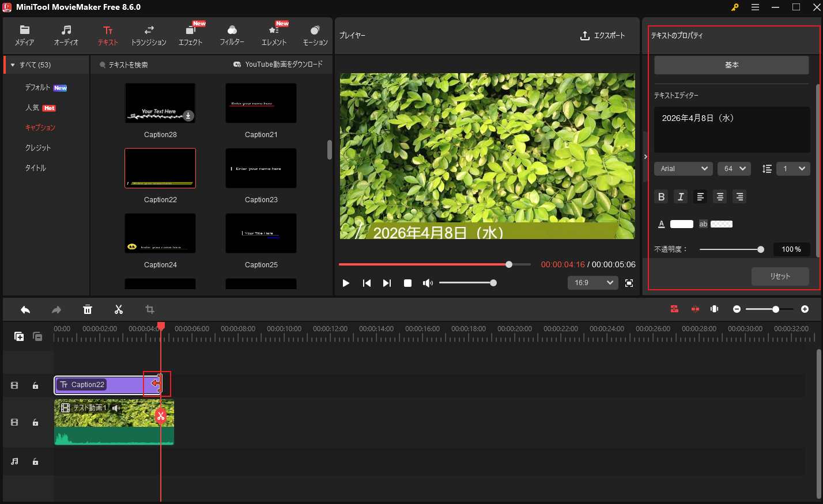Screen dimensions: 823x504
Task: Click the red split scissors on the playhead
Action: (x=160, y=415)
